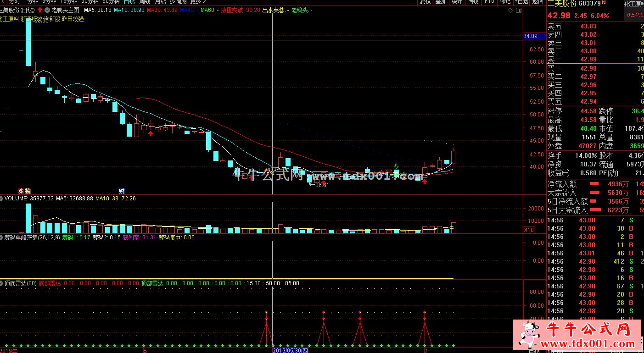This screenshot has height=353, width=644.
Task: Click the 收益(一) value 0.580
Action: [588, 173]
